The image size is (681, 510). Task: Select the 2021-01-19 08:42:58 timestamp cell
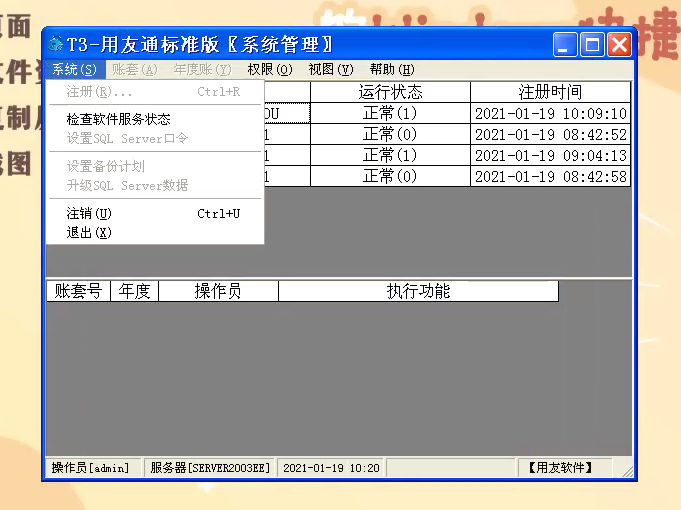click(x=550, y=176)
